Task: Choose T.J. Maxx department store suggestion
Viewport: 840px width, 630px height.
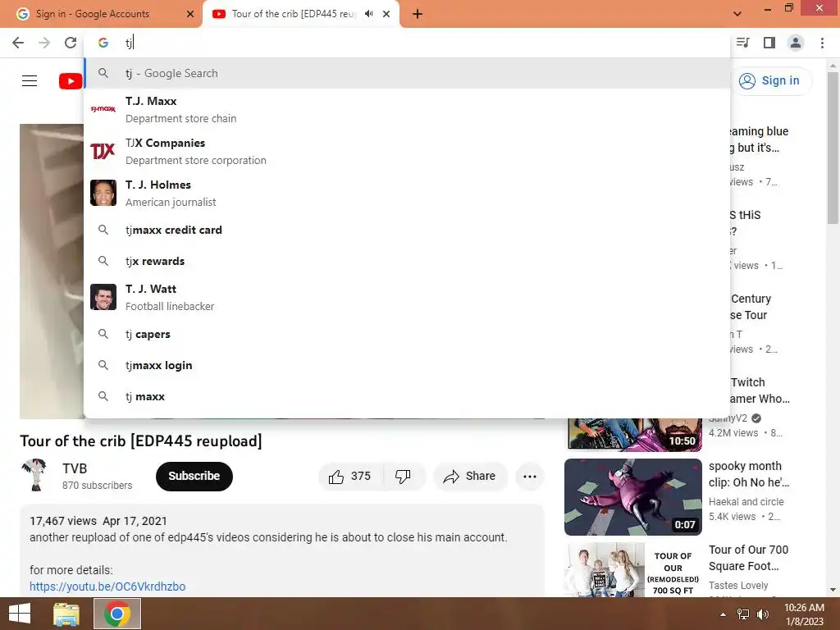Action: click(x=407, y=109)
